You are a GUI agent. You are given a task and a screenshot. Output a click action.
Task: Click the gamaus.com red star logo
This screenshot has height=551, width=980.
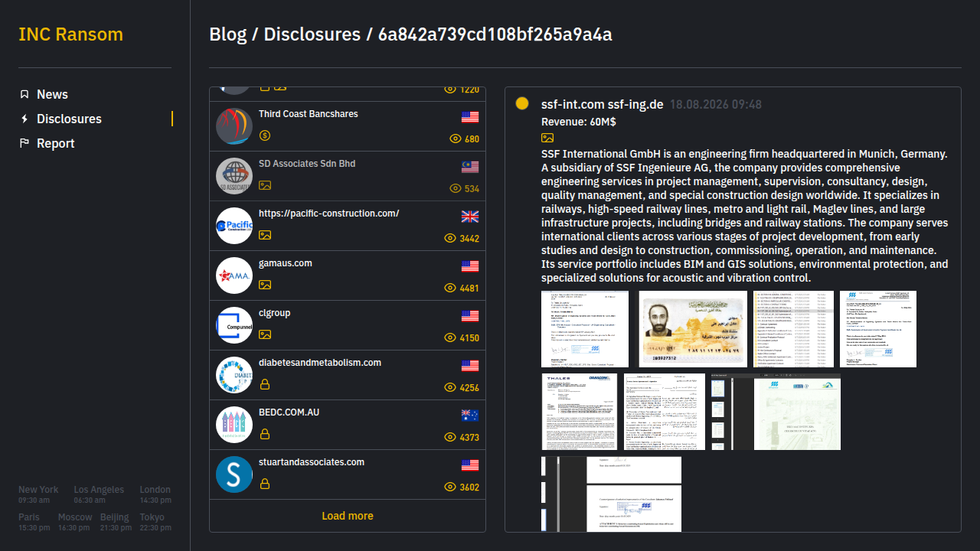pos(234,275)
